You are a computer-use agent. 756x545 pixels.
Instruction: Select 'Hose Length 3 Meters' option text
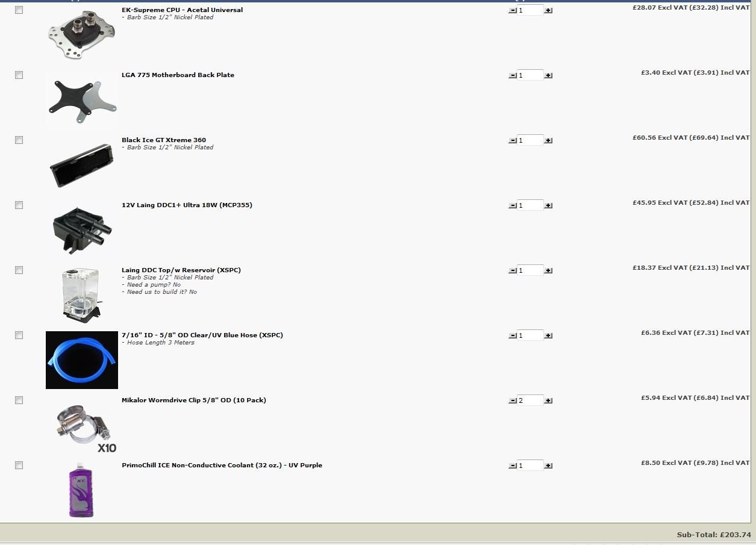point(161,342)
